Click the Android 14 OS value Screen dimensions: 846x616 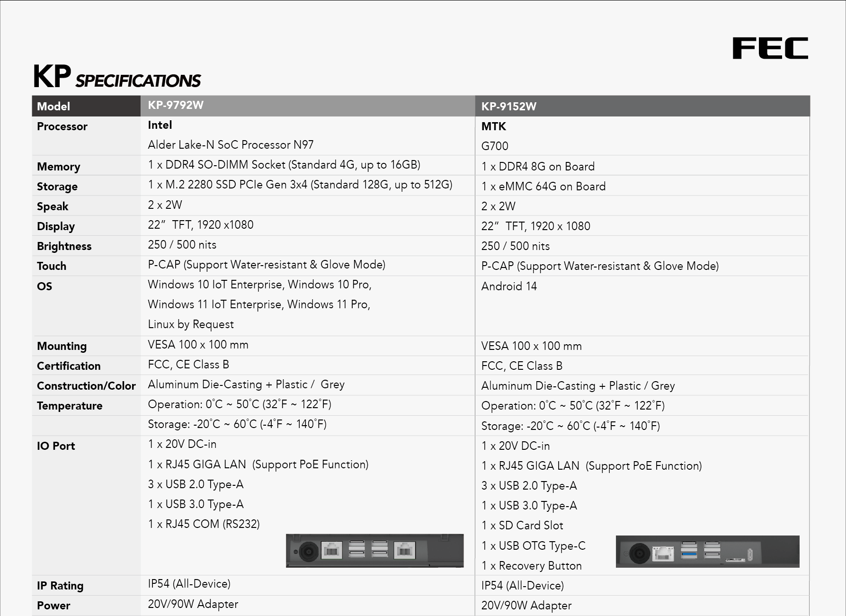[509, 286]
